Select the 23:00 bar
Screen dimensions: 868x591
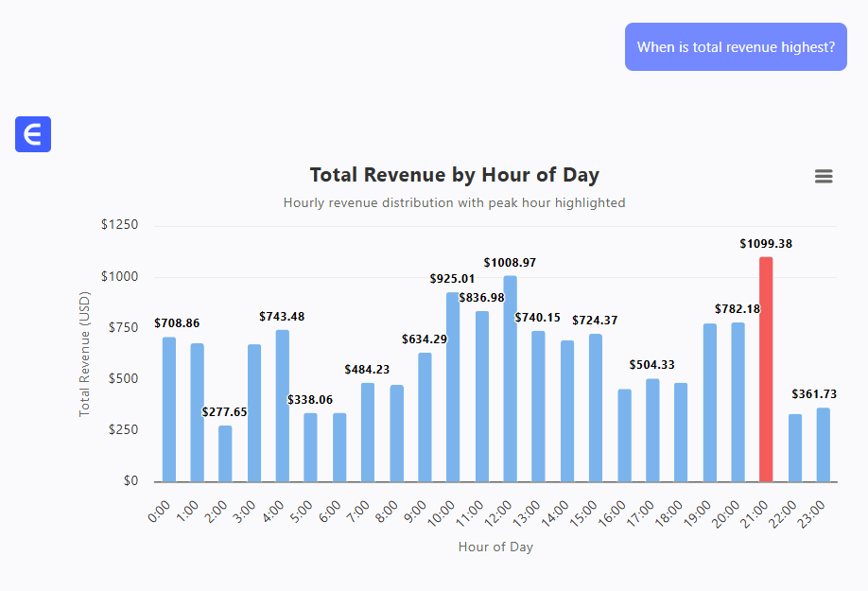(824, 444)
